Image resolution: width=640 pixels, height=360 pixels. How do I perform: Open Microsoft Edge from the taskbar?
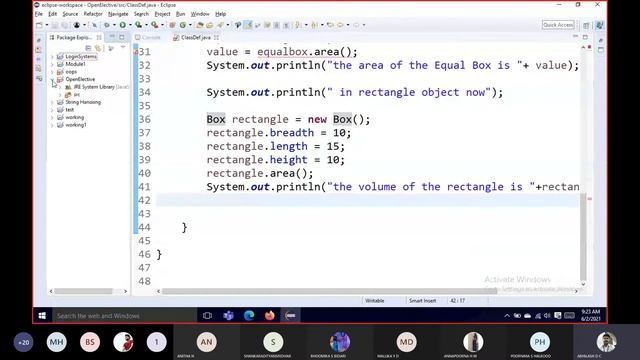point(249,316)
